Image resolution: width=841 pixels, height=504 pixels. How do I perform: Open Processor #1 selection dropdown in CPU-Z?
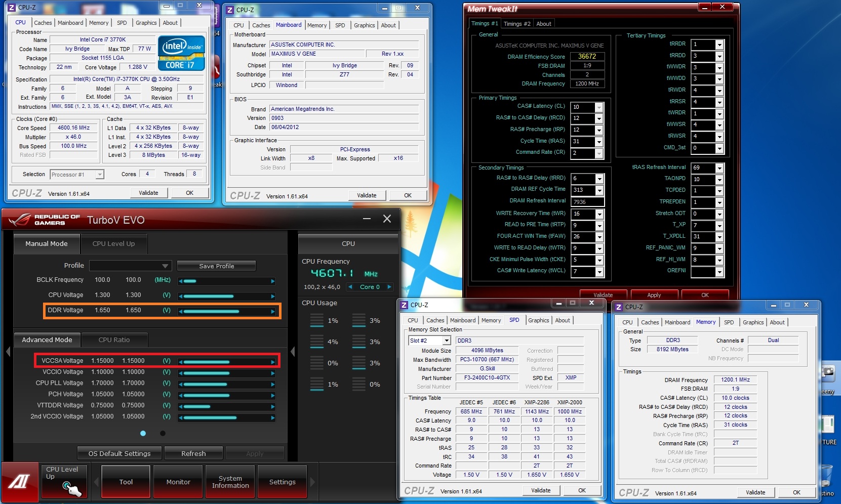click(x=77, y=175)
